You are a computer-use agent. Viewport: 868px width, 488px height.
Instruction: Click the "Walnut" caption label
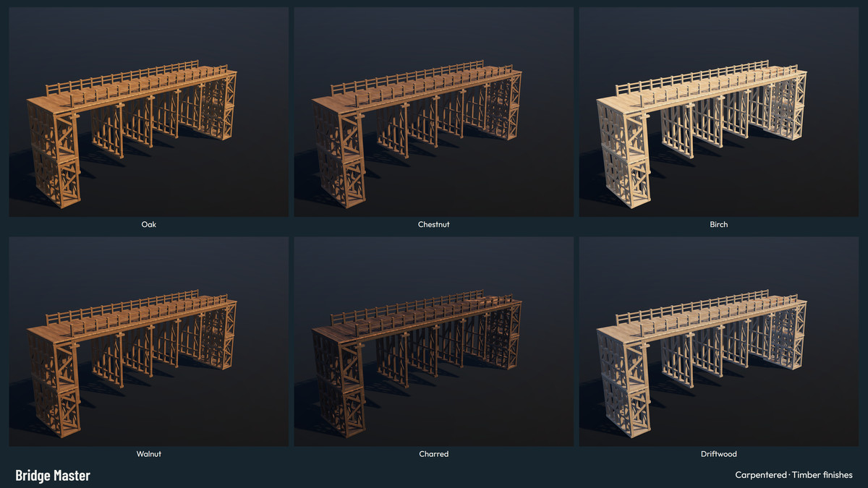pos(149,454)
